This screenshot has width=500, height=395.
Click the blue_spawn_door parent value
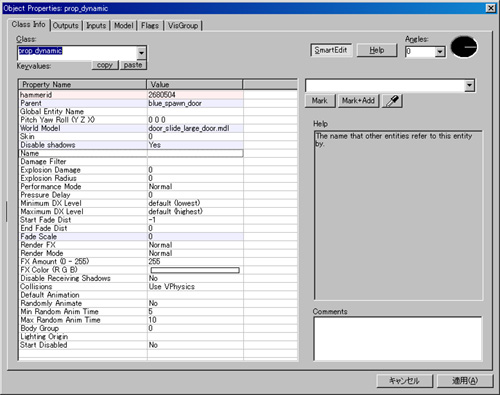point(175,103)
